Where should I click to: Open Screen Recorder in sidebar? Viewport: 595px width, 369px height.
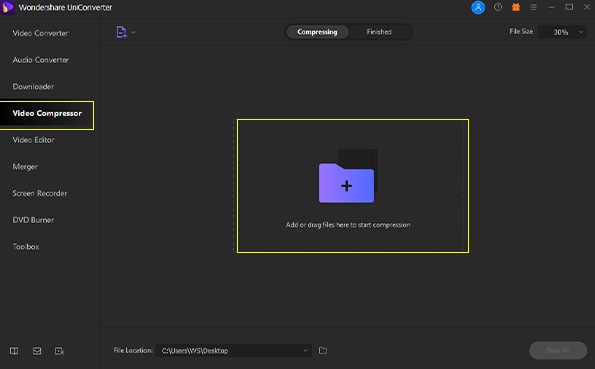[39, 193]
